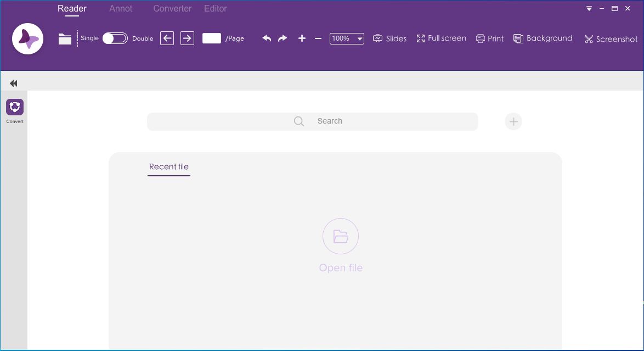Image resolution: width=644 pixels, height=351 pixels.
Task: Start Slides presentation mode
Action: (389, 38)
